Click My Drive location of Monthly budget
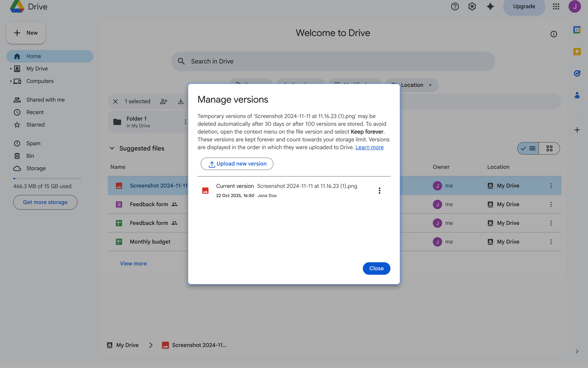The height and width of the screenshot is (368, 588). coord(503,242)
